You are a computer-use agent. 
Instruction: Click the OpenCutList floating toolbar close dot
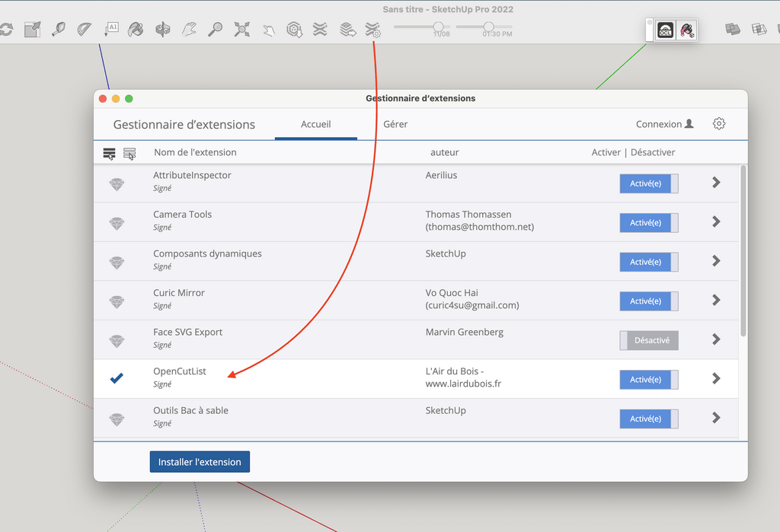[649, 22]
